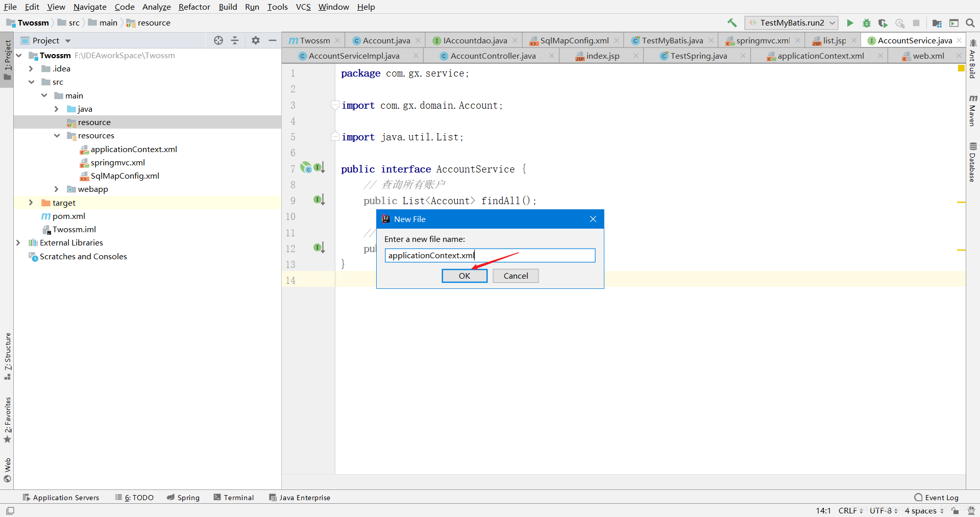Open Application Servers tool window
The width and height of the screenshot is (980, 517).
click(x=61, y=498)
